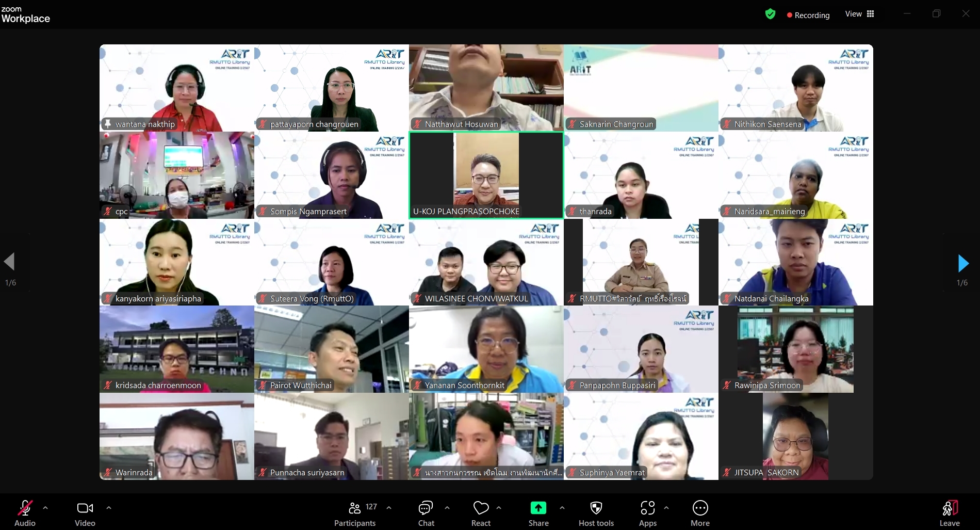This screenshot has width=980, height=530.
Task: Select wantana nakthip video tile
Action: click(177, 88)
